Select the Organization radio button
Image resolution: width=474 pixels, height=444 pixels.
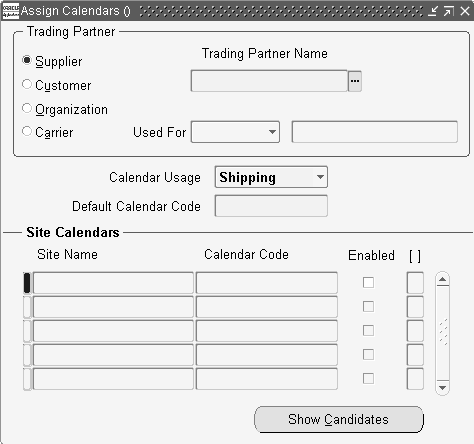[27, 108]
